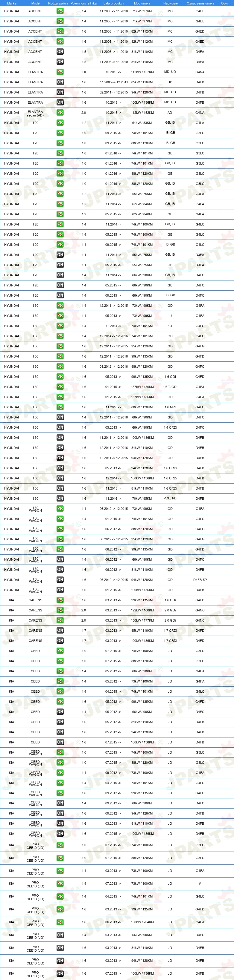Click the petrol icon in ELANTRA G4NA MD, UD row
This screenshot has width=234, height=980.
[x=60, y=72]
